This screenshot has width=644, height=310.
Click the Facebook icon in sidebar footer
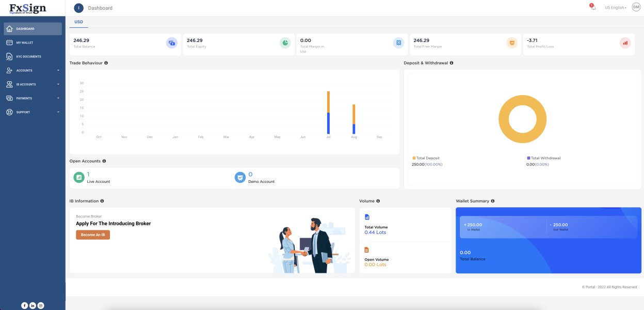24,305
